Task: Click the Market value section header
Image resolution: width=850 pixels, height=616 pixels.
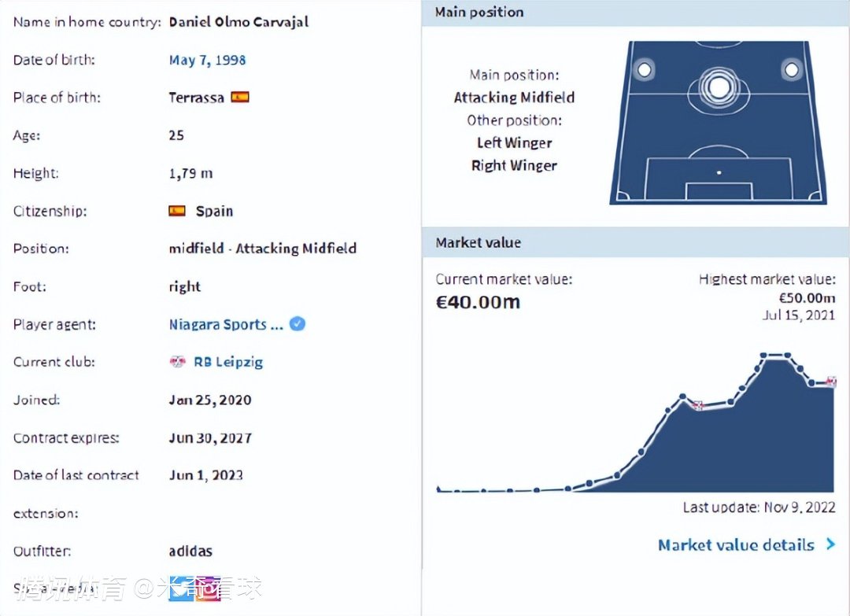Action: 479,242
